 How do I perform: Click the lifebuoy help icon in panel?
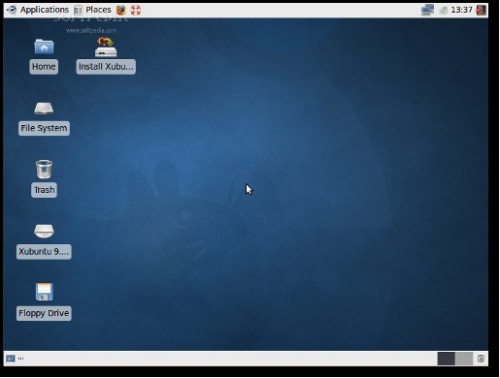136,10
